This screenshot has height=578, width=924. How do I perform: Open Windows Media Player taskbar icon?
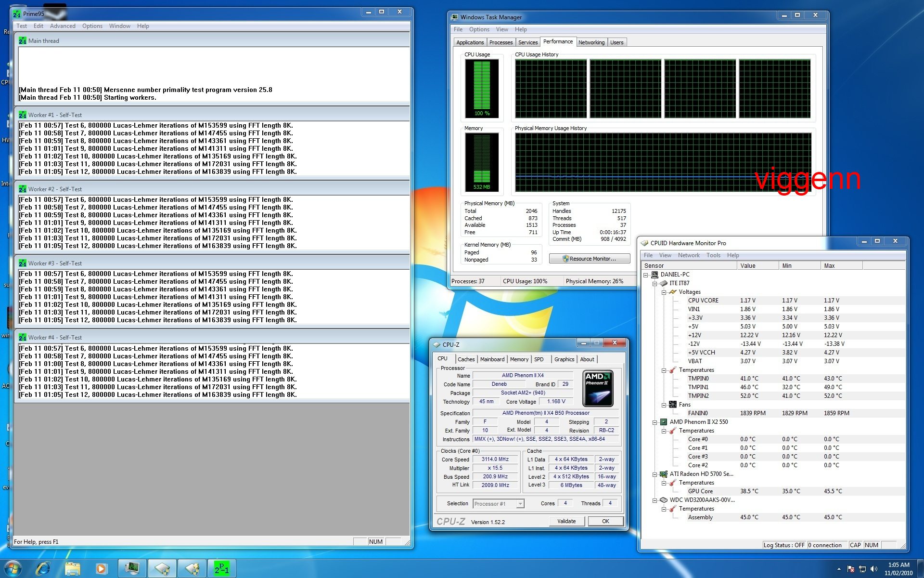pos(101,569)
